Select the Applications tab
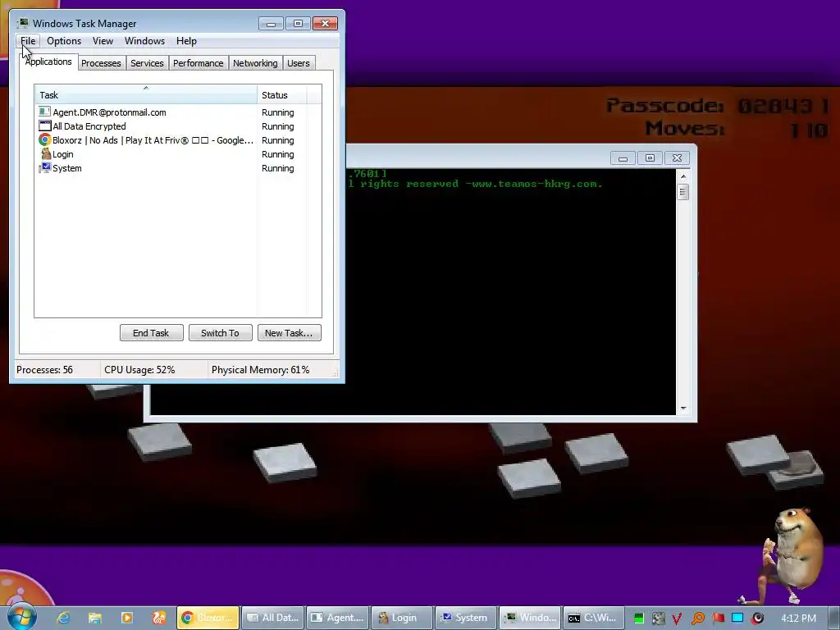This screenshot has width=840, height=630. click(48, 62)
